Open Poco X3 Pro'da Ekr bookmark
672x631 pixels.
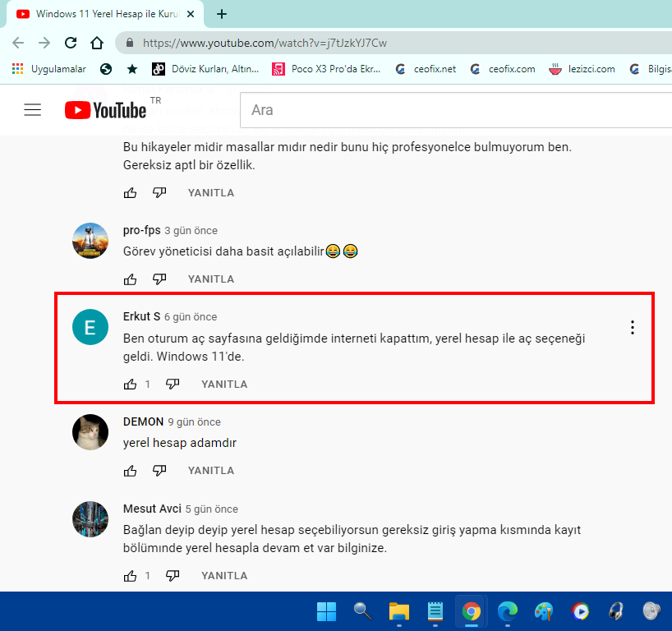326,69
